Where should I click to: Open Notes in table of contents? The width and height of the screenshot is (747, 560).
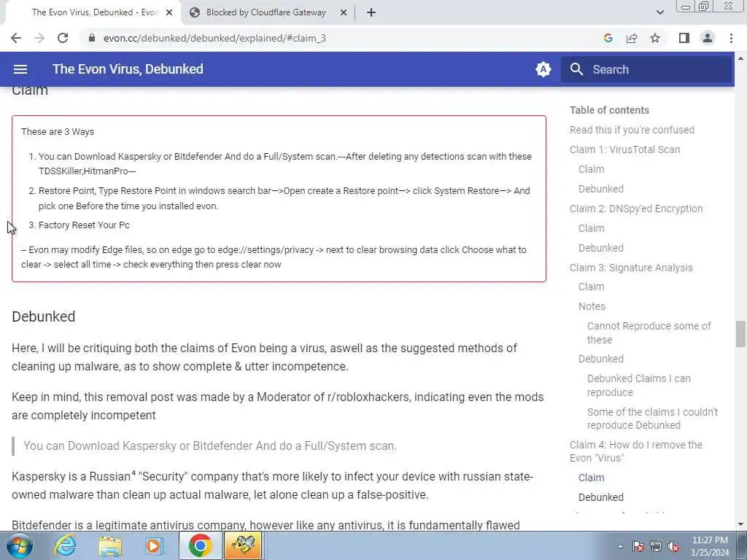point(592,306)
